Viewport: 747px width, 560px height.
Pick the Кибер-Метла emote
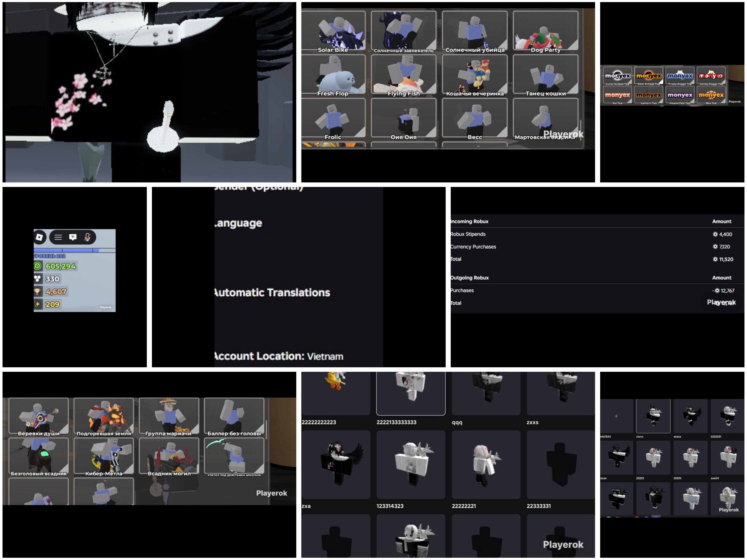pos(104,457)
